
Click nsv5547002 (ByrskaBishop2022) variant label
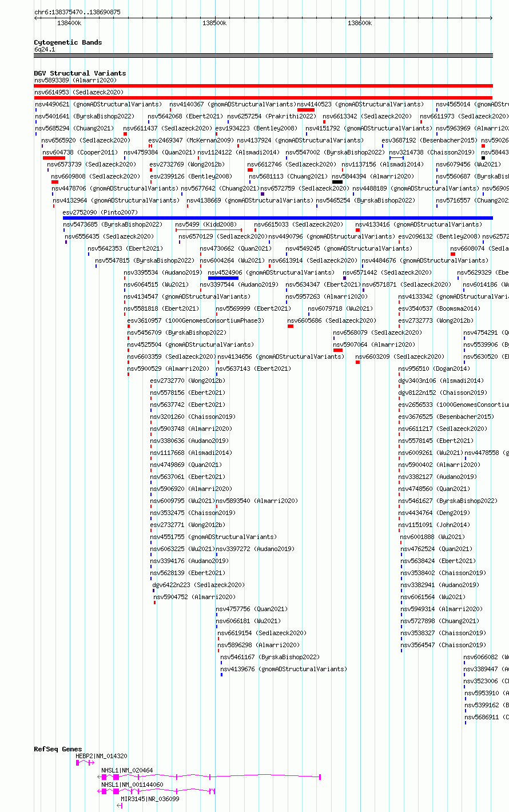[x=335, y=152]
